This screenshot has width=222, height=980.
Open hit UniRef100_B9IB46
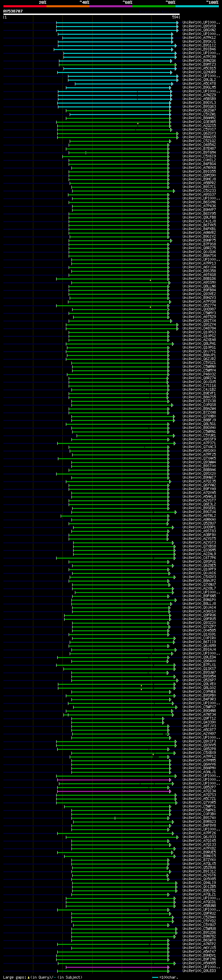coord(199,49)
